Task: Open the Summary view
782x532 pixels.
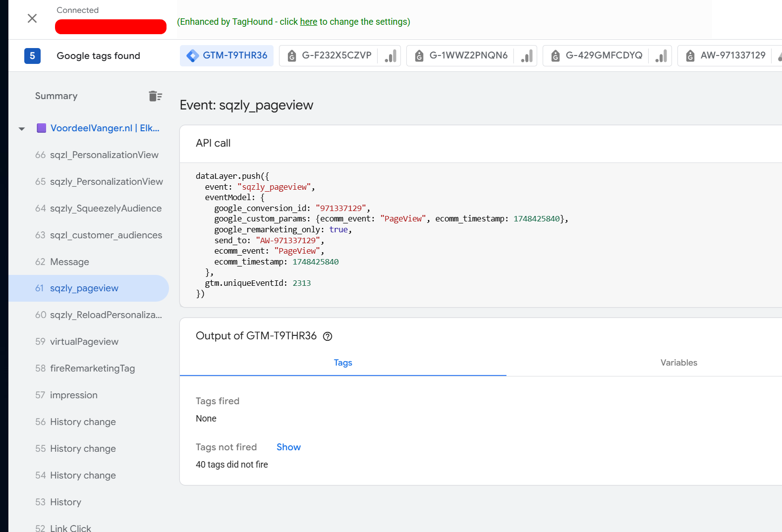Action: 56,96
